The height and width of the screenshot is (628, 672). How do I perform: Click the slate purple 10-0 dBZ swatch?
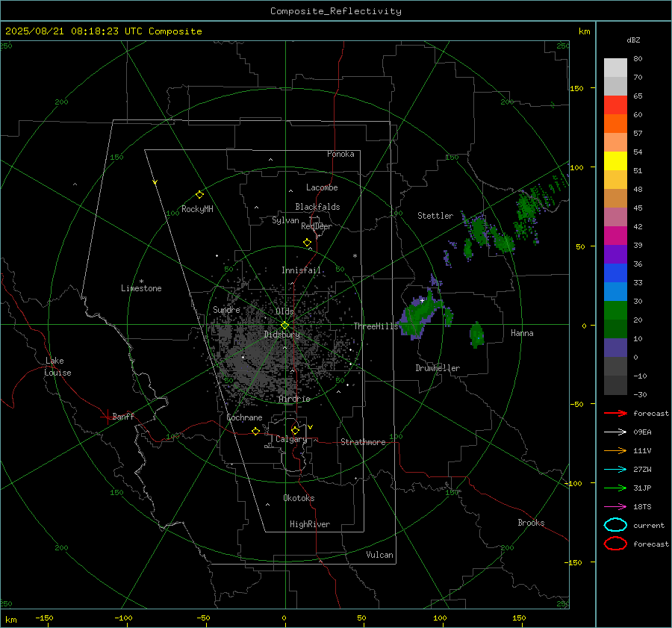click(615, 348)
